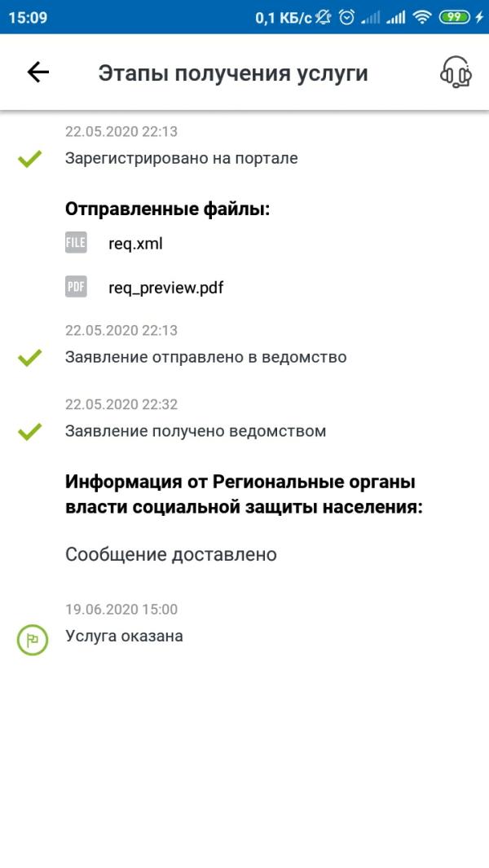This screenshot has width=489, height=868.
Task: Tap checkmark next to 'Зарегистрировано на портале'
Action: [29, 159]
